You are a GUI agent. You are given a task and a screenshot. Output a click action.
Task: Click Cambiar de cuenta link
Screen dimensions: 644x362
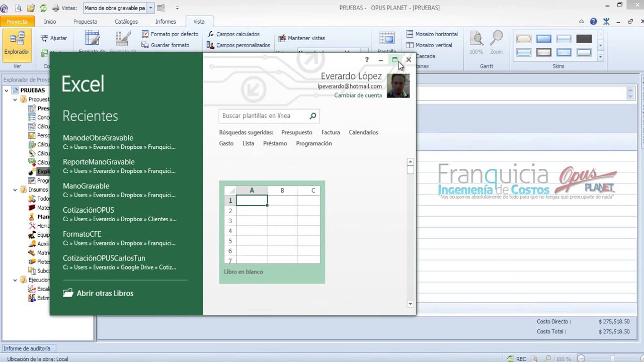(x=358, y=95)
